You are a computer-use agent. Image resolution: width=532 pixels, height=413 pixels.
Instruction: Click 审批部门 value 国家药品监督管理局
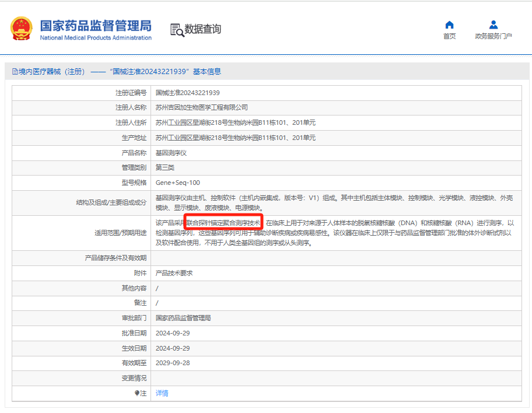coord(183,318)
